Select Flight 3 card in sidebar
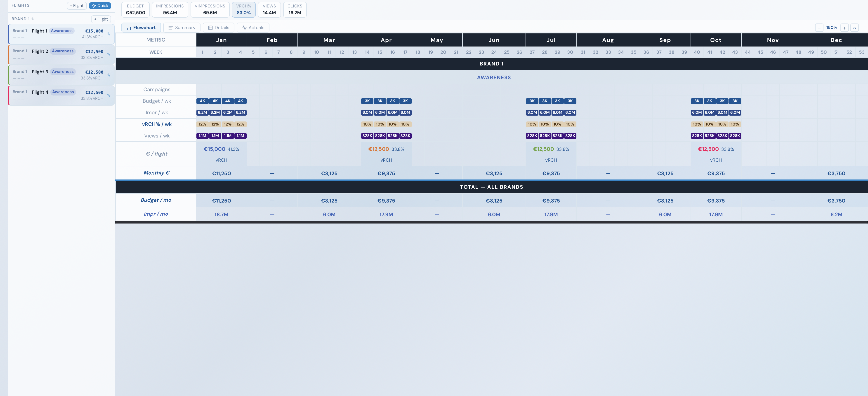The height and width of the screenshot is (396, 868). click(61, 75)
